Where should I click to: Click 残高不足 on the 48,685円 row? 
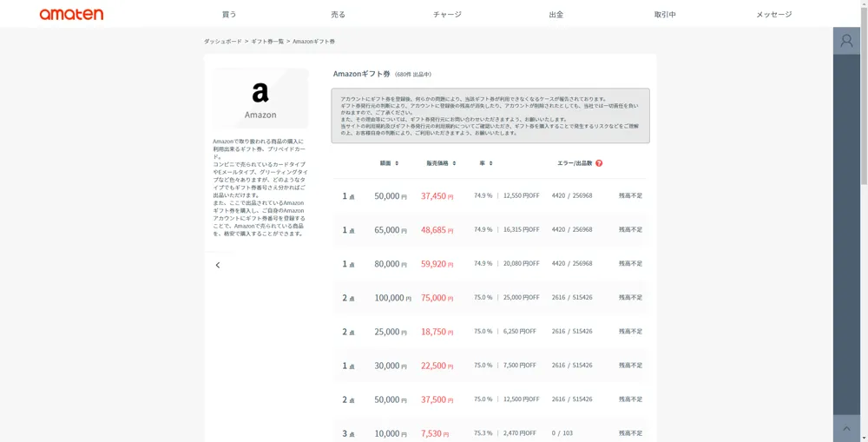coord(630,229)
